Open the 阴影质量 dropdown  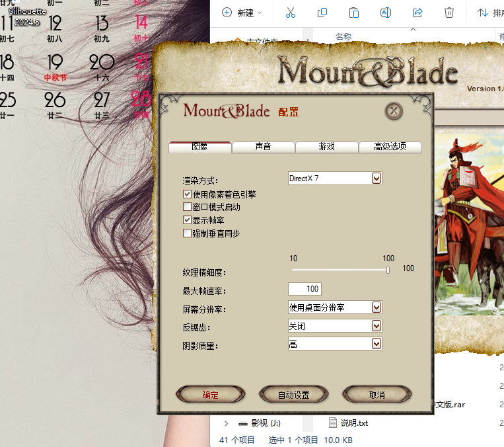[377, 344]
